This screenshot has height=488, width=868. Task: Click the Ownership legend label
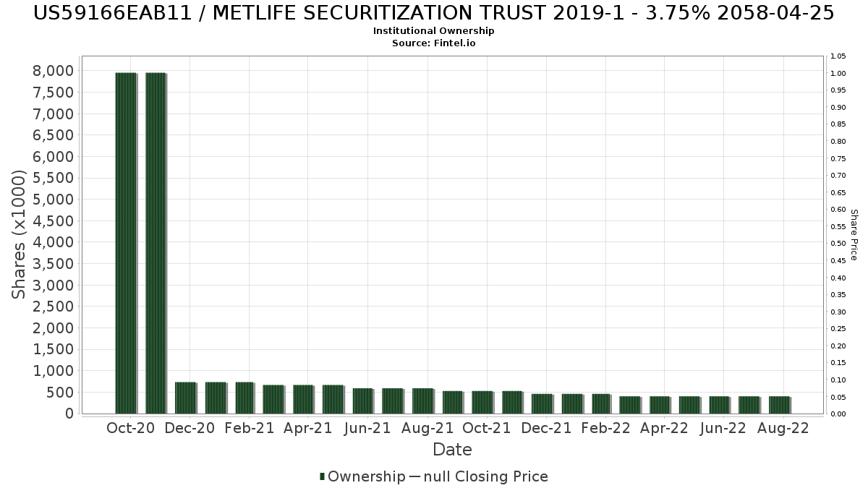[x=367, y=476]
